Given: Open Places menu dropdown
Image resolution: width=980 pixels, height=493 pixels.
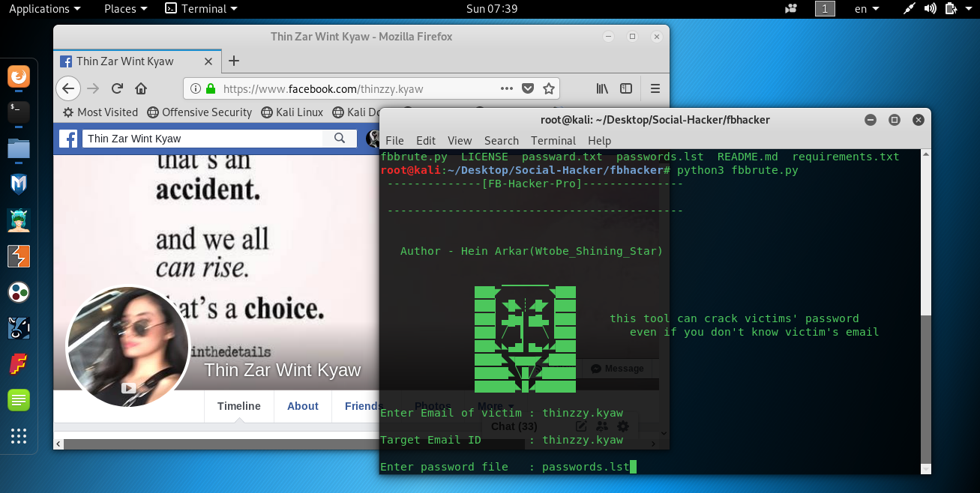Looking at the screenshot, I should [125, 9].
